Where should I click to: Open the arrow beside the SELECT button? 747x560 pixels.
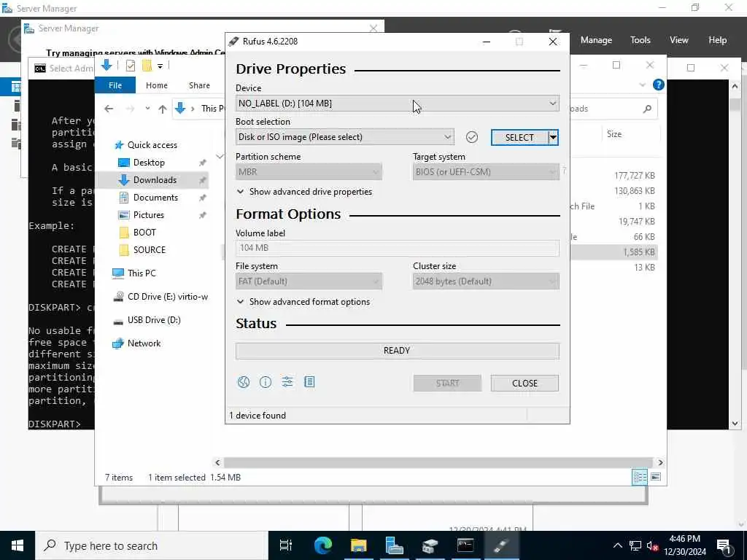click(x=553, y=138)
